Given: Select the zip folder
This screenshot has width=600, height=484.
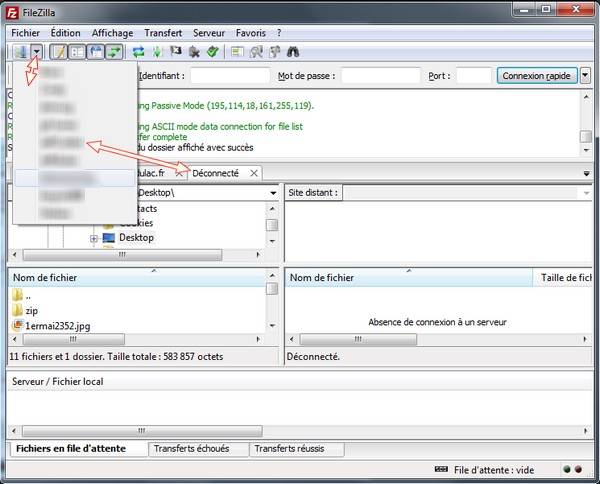Looking at the screenshot, I should [x=31, y=311].
